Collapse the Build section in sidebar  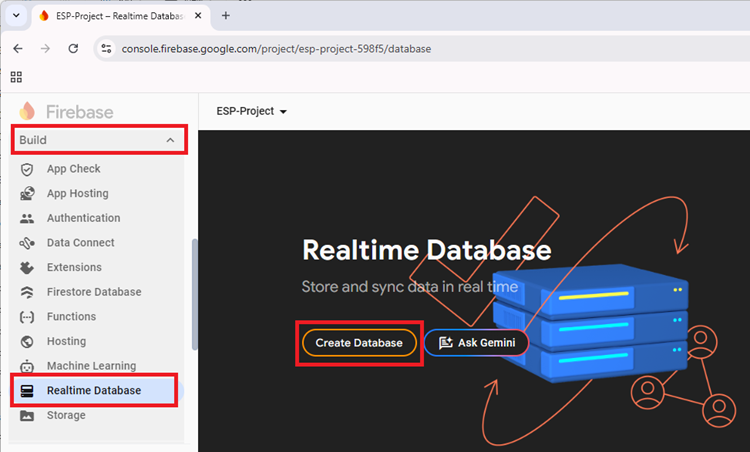click(99, 140)
